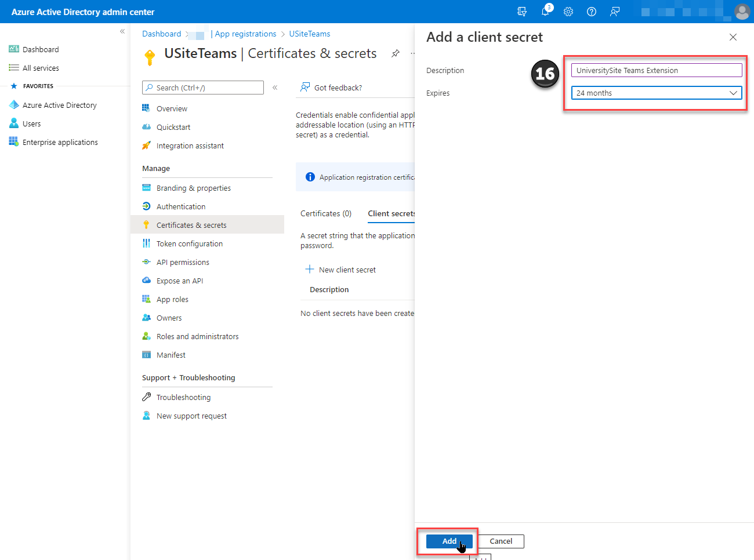Click the Users person icon in favorites

point(14,123)
